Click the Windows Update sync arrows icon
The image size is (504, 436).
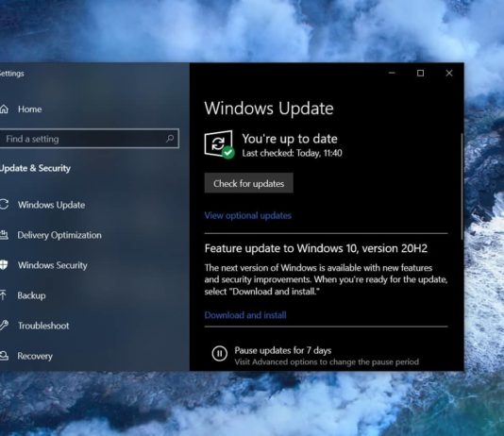click(4, 205)
